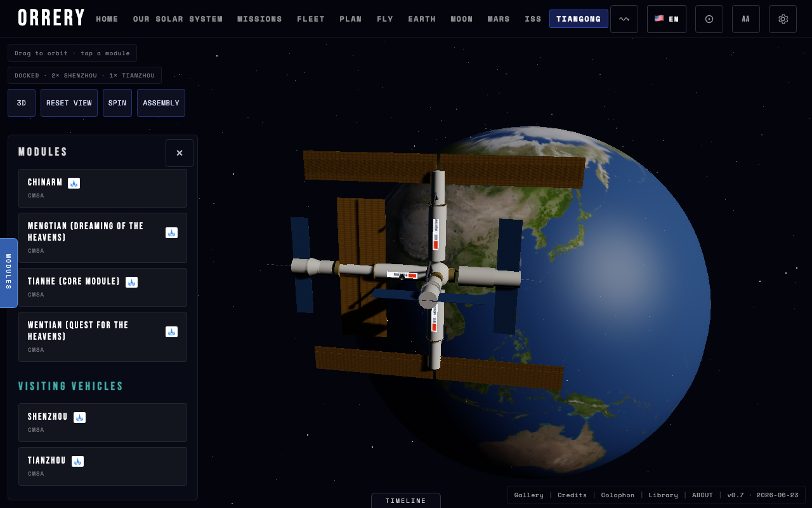The width and height of the screenshot is (812, 508).
Task: Select the active Tiangong tab
Action: (579, 19)
